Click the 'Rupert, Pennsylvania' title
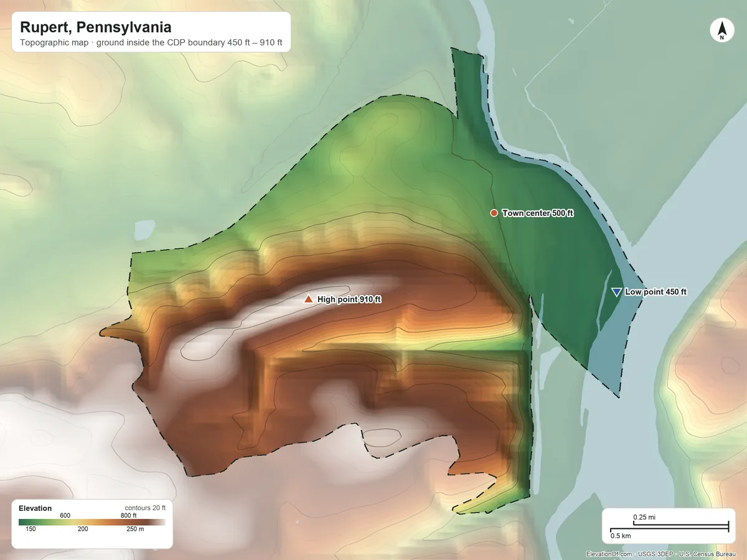The width and height of the screenshot is (747, 560). 96,27
